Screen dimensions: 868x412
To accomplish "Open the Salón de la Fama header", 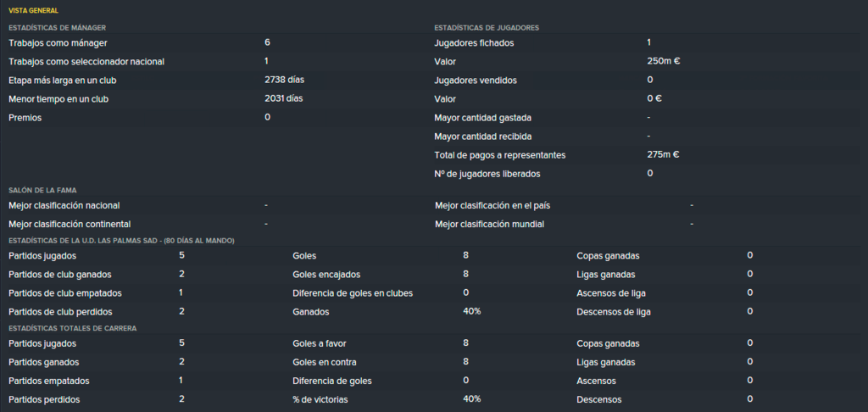I will pos(42,190).
